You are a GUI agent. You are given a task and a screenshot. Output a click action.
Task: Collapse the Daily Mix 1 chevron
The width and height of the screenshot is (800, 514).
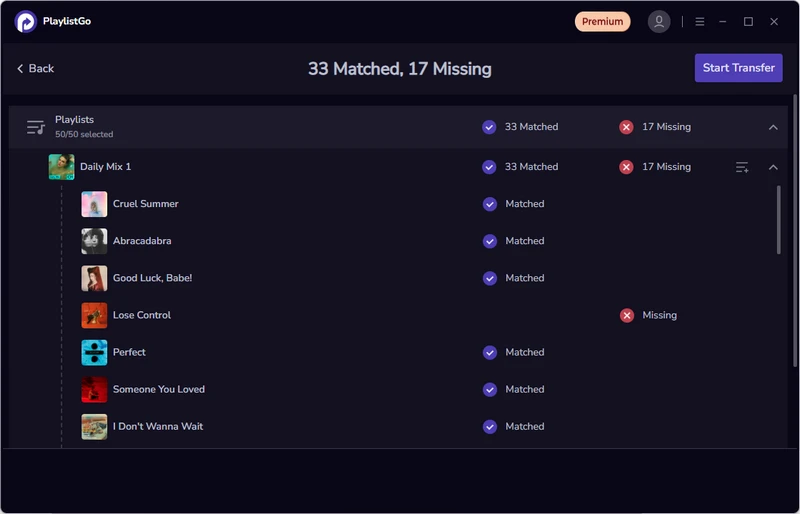click(x=773, y=167)
